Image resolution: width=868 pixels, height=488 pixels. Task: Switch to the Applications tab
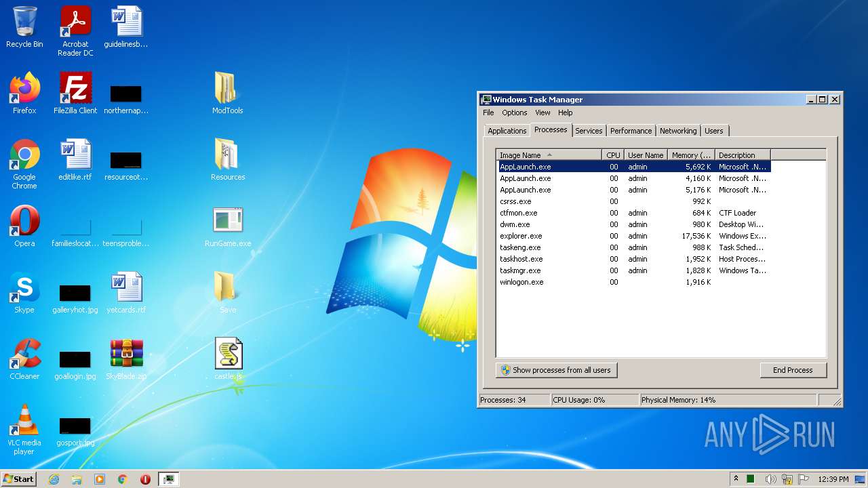click(x=507, y=131)
